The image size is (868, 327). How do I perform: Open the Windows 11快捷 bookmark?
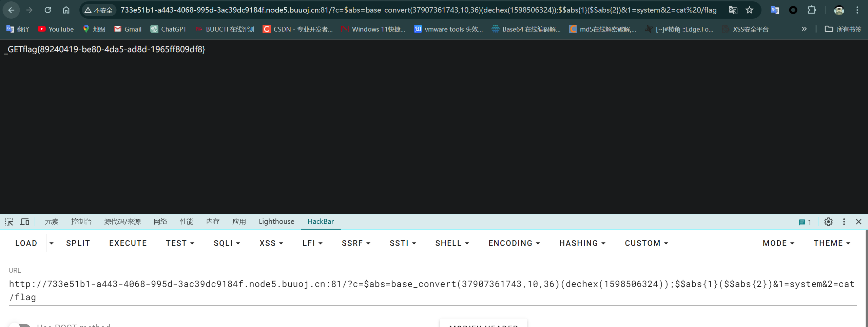click(373, 29)
